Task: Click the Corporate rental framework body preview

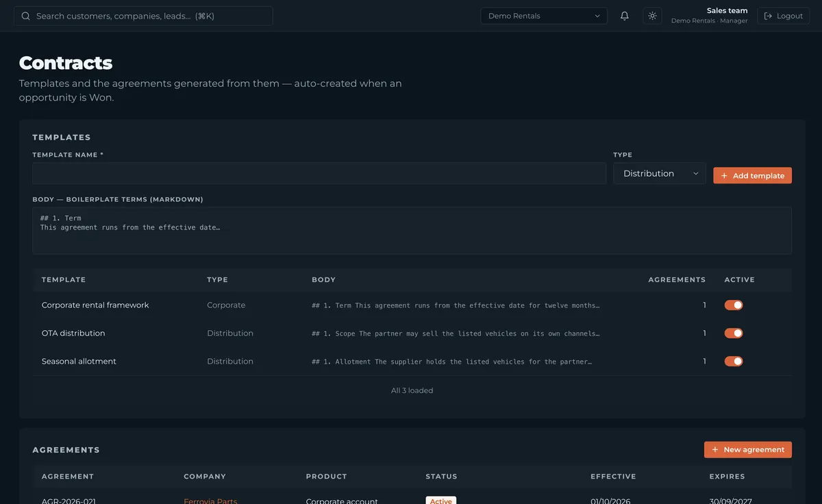Action: point(456,305)
